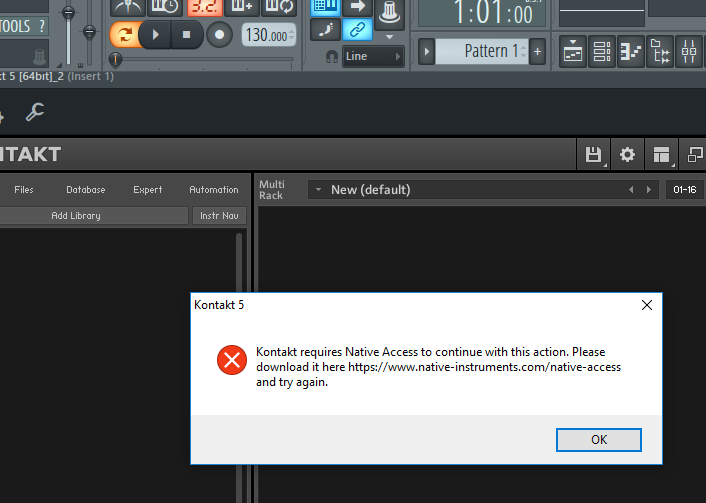
Task: Click the snap magnet icon
Action: (332, 57)
